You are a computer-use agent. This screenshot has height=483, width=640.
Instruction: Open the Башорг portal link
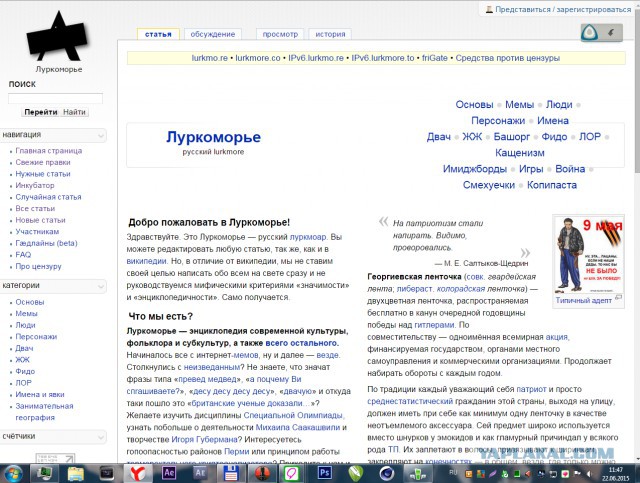511,137
